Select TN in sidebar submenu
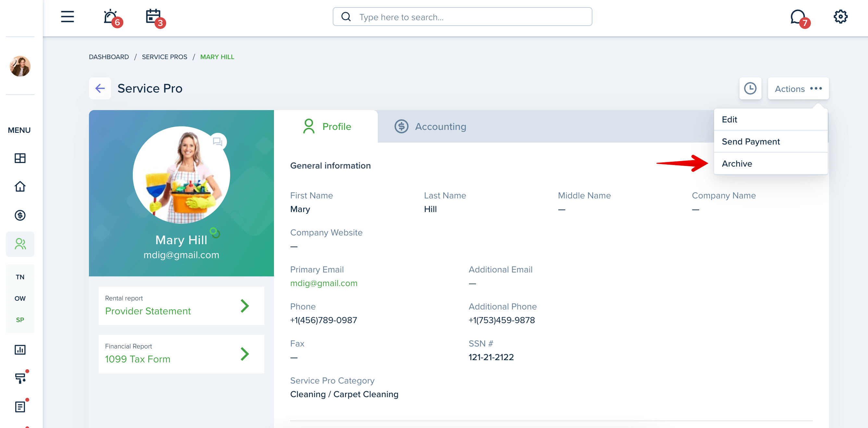The height and width of the screenshot is (428, 868). [20, 277]
